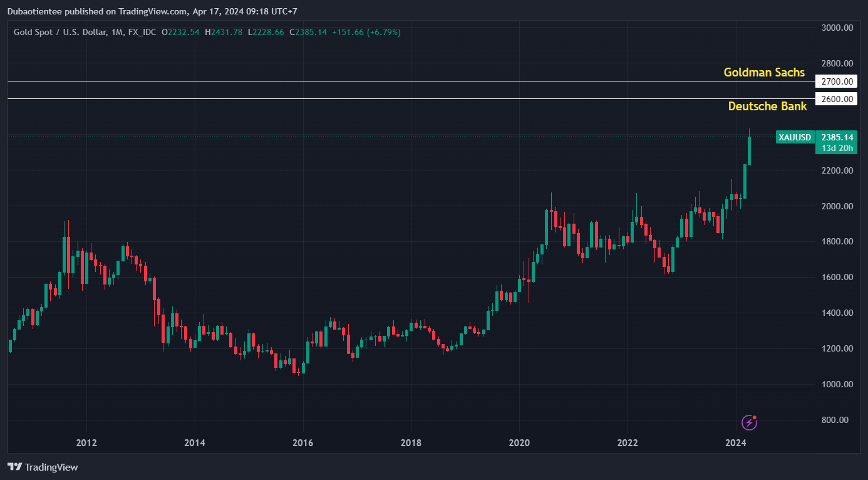Click the low value L2228.66
This screenshot has width=868, height=480.
(x=266, y=32)
